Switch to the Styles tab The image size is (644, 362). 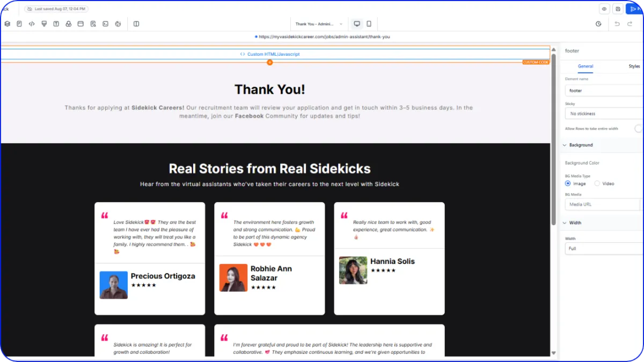[634, 66]
